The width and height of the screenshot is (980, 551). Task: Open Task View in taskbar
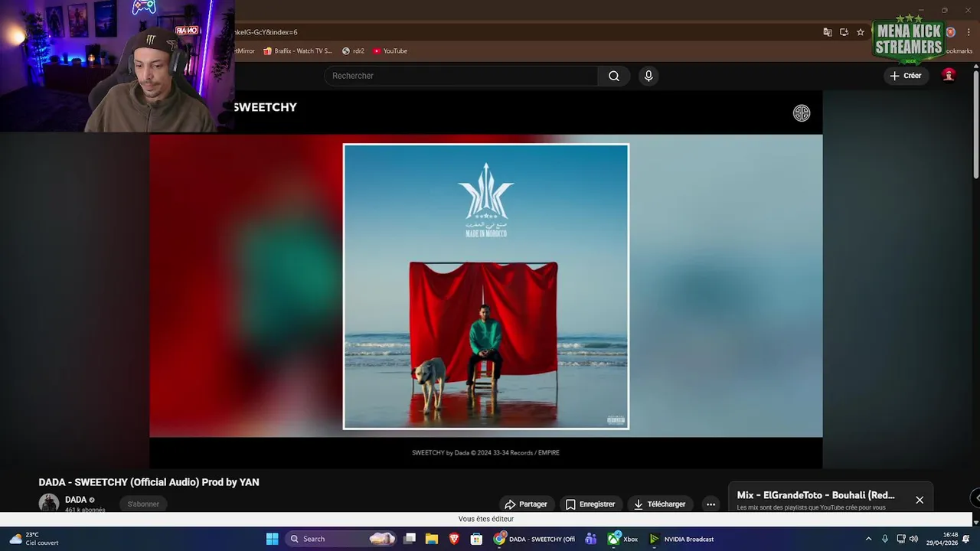(410, 539)
